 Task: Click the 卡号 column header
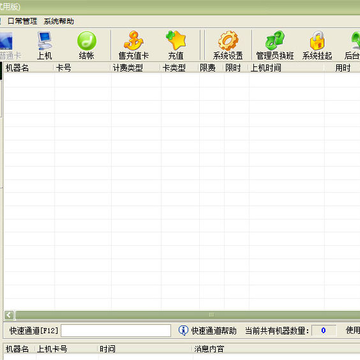coord(83,68)
